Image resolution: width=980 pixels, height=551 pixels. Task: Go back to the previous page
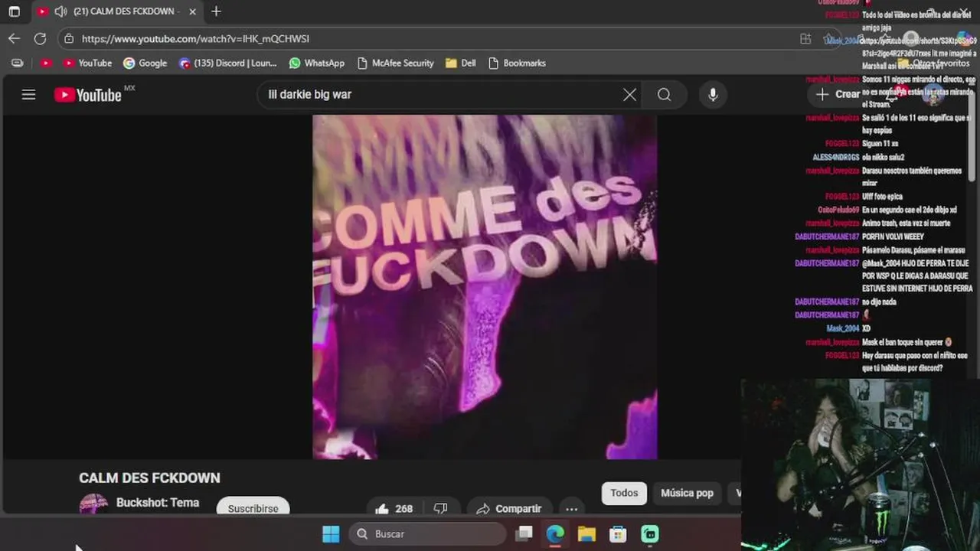pos(14,38)
